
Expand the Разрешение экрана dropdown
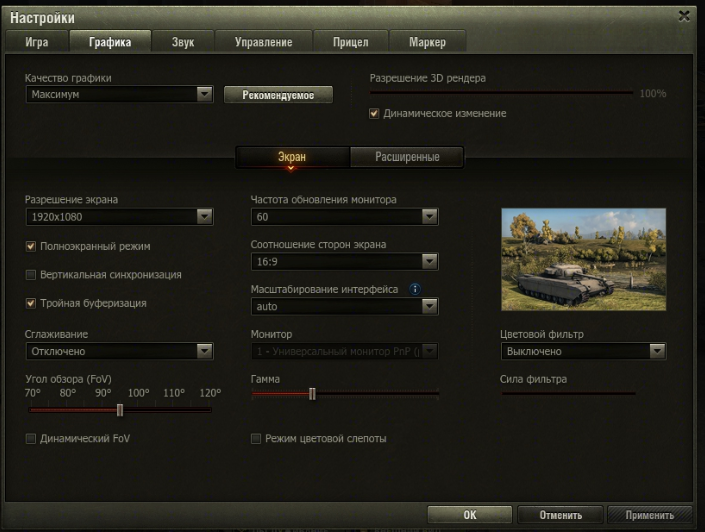click(119, 217)
